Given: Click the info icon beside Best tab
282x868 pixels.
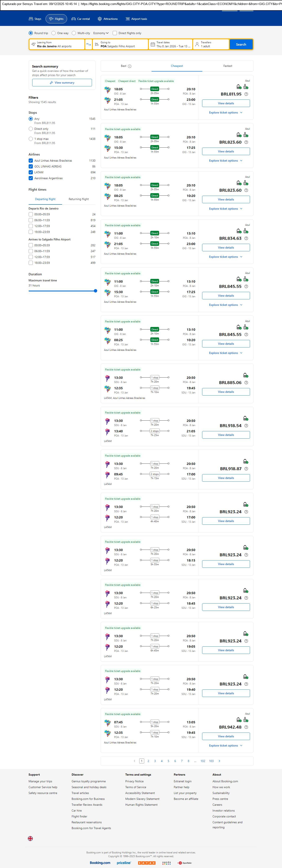Looking at the screenshot, I should 130,66.
